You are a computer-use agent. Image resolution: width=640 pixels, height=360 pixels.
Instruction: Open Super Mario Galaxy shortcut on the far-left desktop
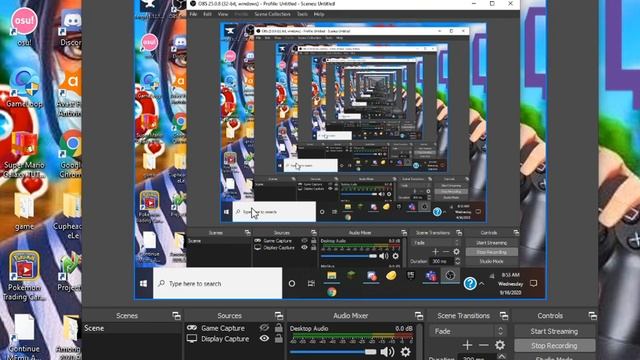point(24,155)
